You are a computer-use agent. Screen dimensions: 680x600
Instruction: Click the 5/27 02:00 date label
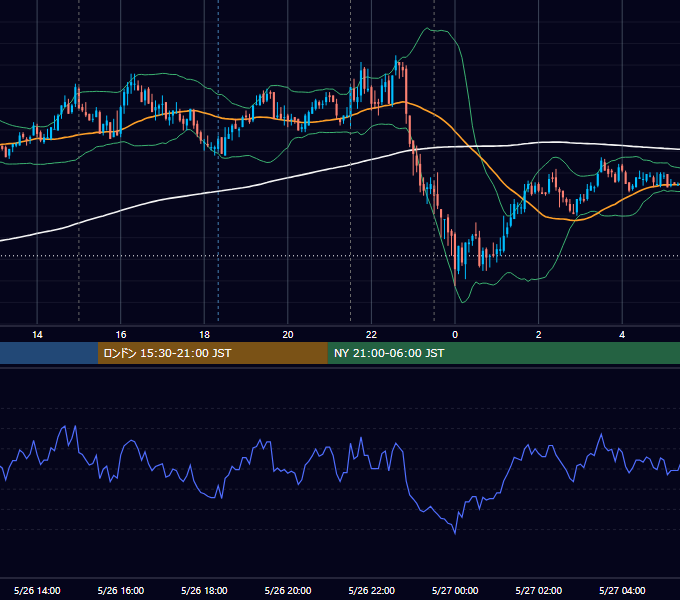point(539,590)
